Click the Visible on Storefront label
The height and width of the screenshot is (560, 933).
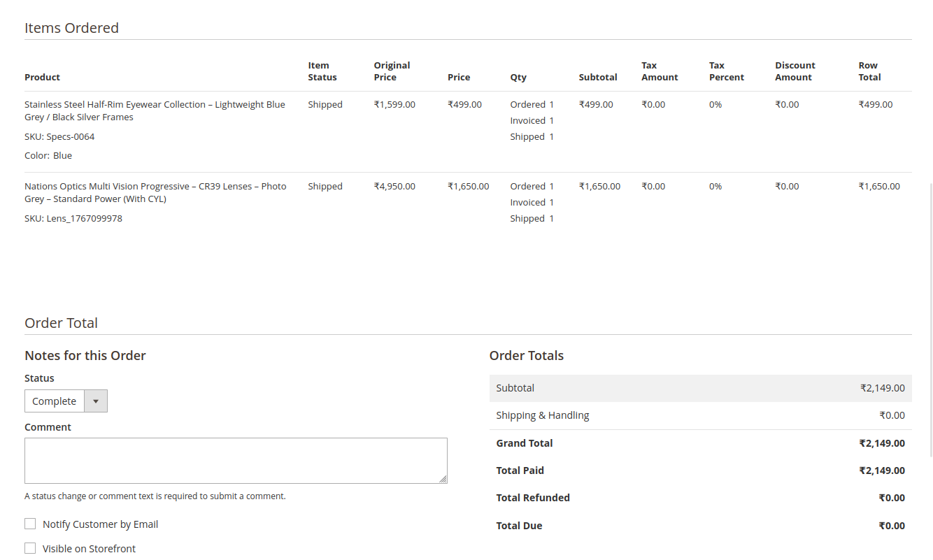[89, 549]
